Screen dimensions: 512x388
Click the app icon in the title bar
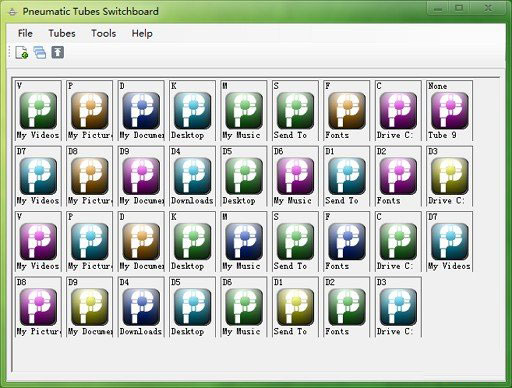coord(12,12)
